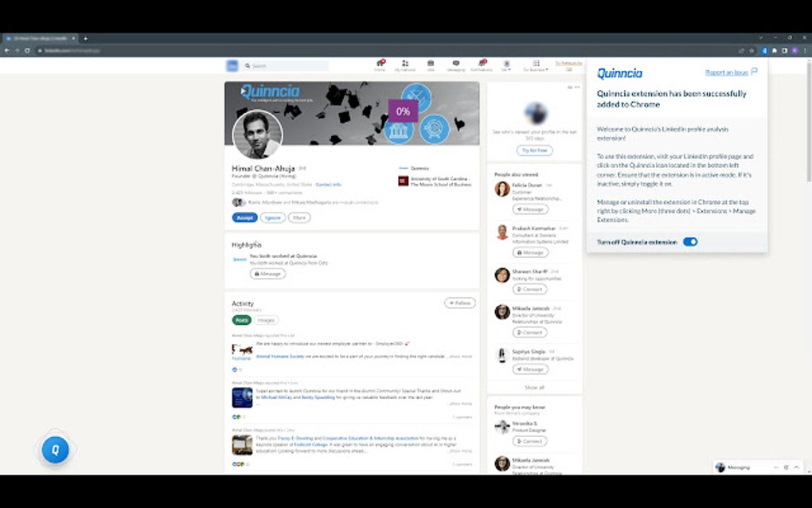Screen dimensions: 812x508
Task: Click the University of South Carolina logo
Action: (402, 181)
